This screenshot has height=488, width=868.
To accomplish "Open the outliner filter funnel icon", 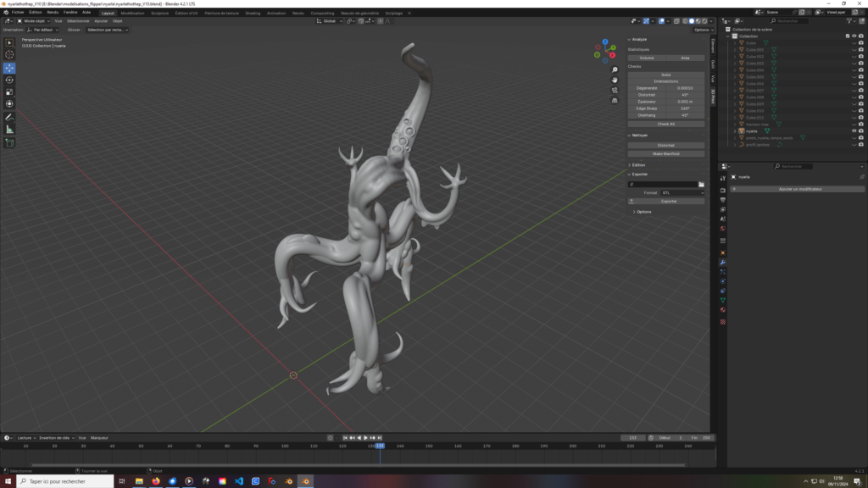I will click(x=849, y=21).
